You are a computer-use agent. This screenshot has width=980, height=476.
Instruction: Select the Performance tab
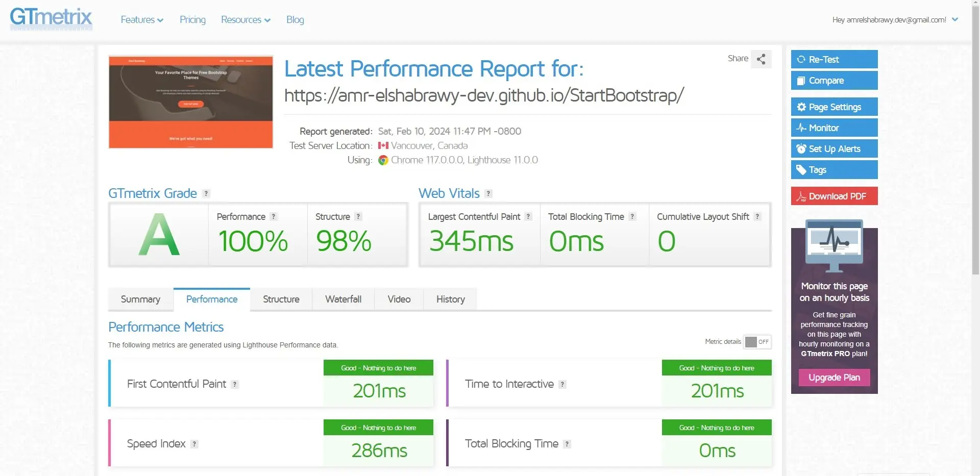click(212, 299)
